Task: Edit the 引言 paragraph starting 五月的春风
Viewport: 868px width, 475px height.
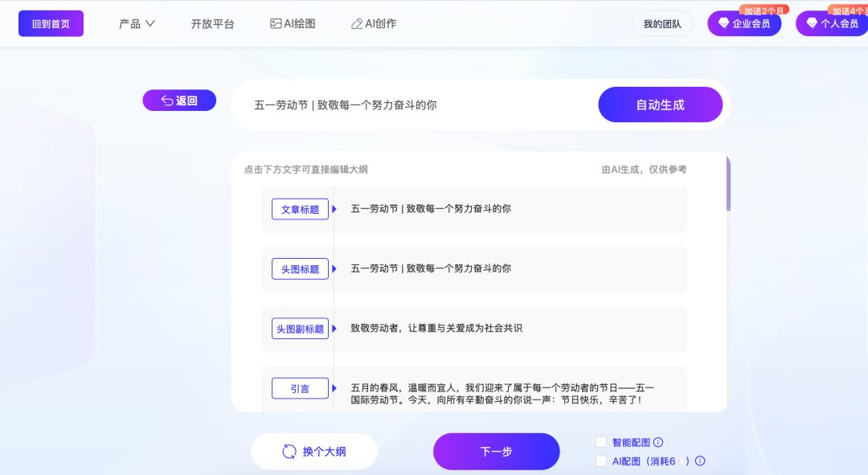Action: point(502,394)
